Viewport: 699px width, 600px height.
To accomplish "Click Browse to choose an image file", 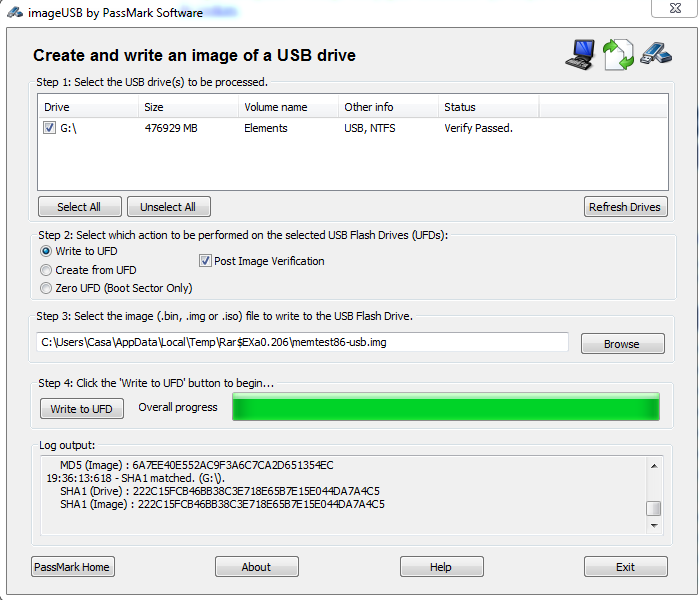I will (622, 344).
